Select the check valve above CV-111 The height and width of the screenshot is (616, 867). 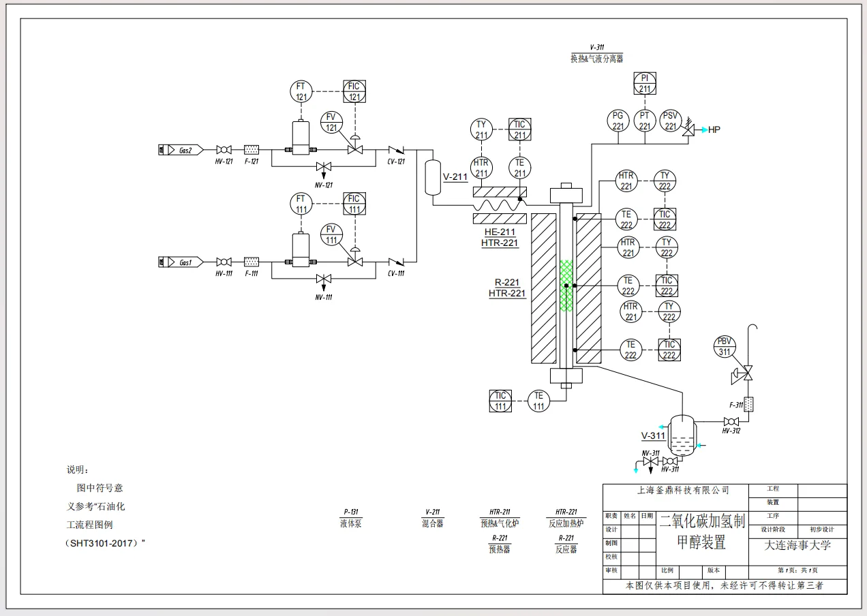pos(395,262)
